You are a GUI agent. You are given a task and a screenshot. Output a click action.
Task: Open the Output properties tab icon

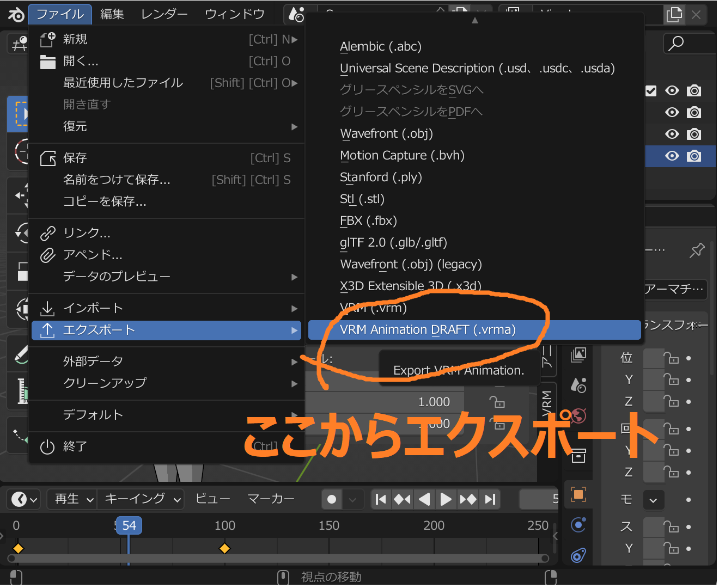coord(578,355)
